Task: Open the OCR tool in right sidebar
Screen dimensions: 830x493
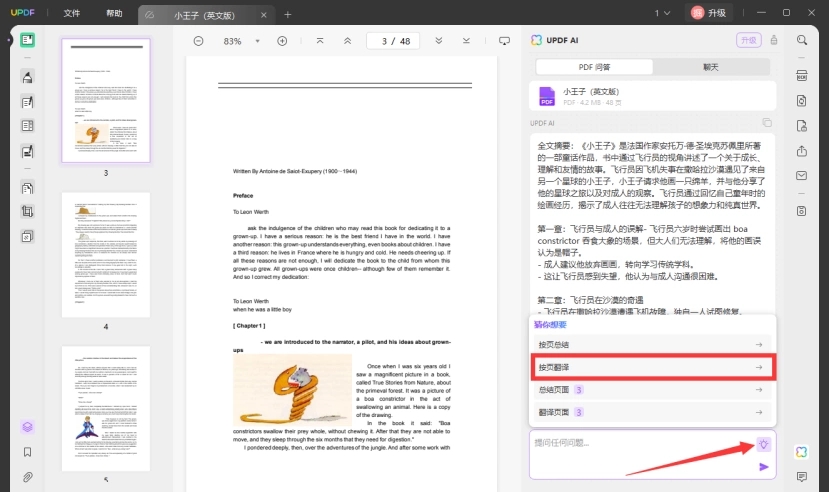Action: [802, 76]
